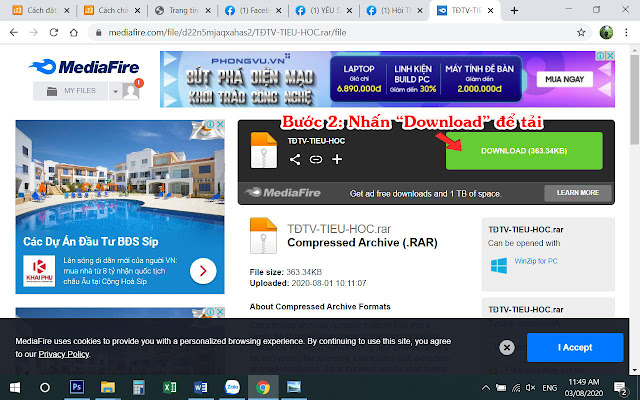Click the LEARN MORE button
640x400 pixels.
click(578, 193)
